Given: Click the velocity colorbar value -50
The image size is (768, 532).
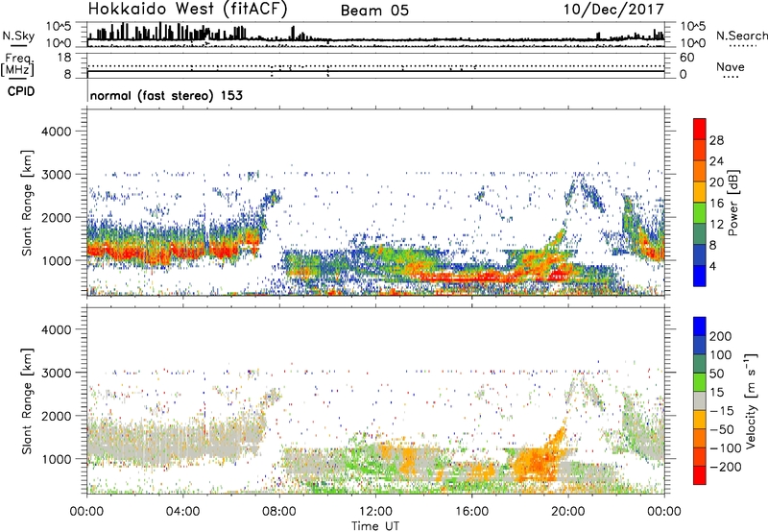Looking at the screenshot, I should click(722, 429).
